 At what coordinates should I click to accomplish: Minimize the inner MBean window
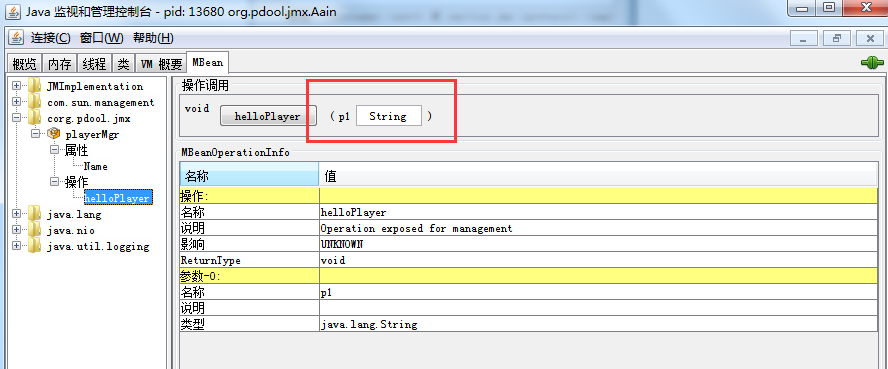(x=804, y=38)
